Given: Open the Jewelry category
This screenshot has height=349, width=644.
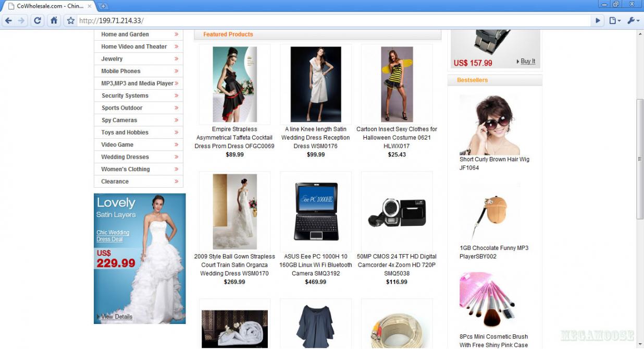Looking at the screenshot, I should (x=112, y=59).
